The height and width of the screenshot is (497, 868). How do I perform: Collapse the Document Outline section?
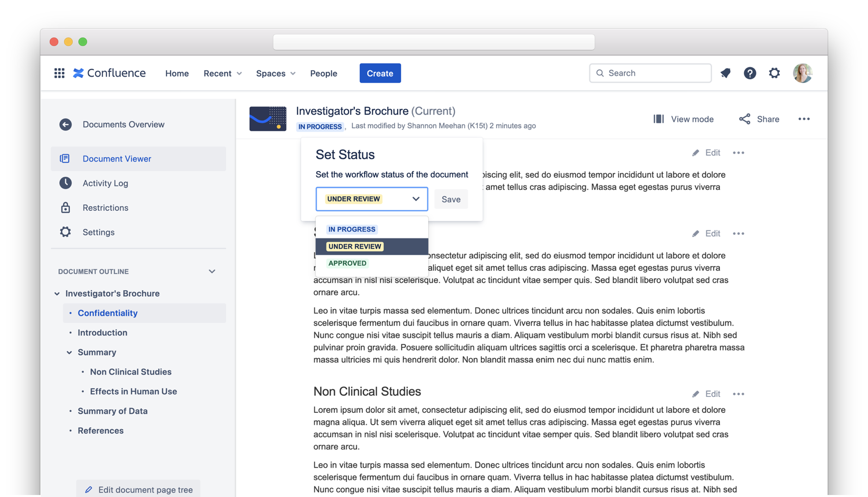[x=212, y=272]
